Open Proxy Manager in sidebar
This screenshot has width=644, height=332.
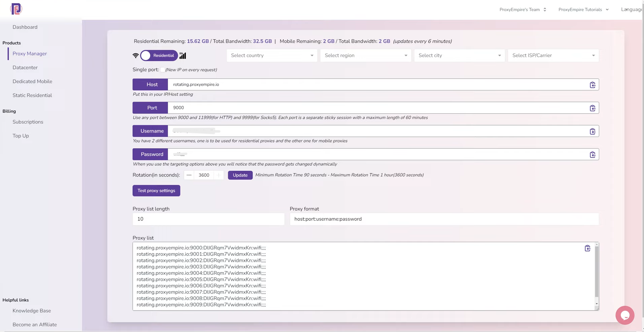[x=30, y=54]
